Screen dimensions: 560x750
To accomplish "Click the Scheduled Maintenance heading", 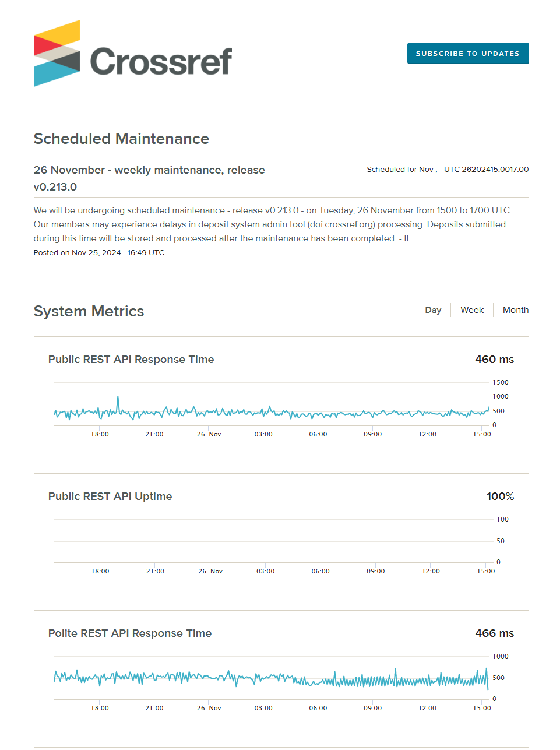I will 121,139.
